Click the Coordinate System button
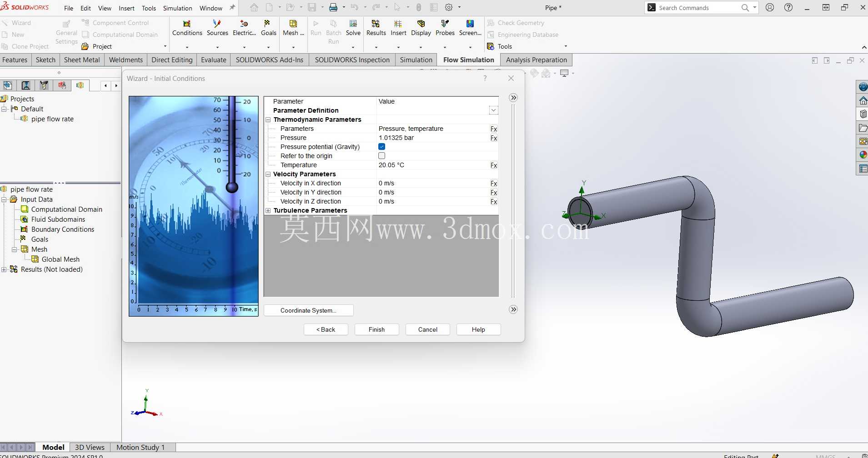Image resolution: width=868 pixels, height=458 pixels. [308, 310]
